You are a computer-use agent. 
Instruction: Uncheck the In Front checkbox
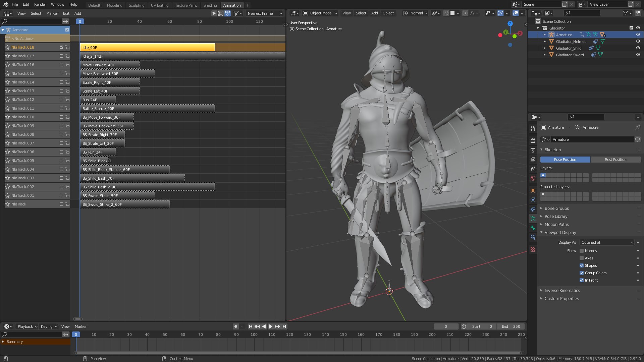tap(582, 280)
